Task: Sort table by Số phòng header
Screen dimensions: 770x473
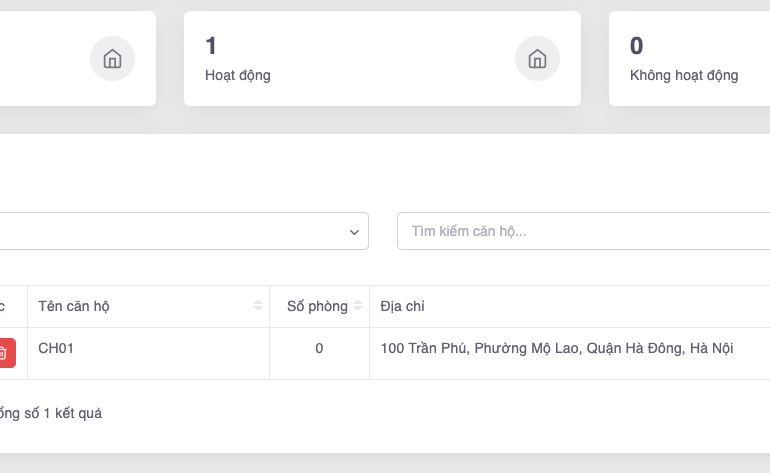Action: tap(316, 306)
